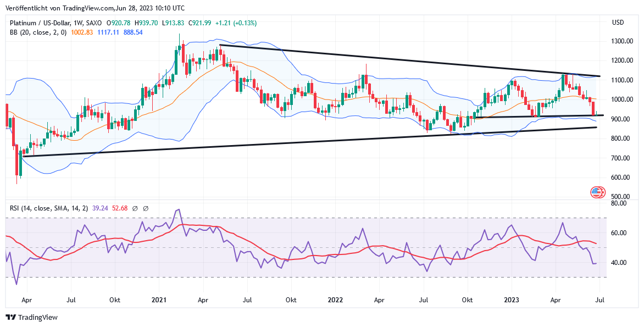Click the purple RSI value 39.24
The width and height of the screenshot is (644, 327).
pos(100,208)
